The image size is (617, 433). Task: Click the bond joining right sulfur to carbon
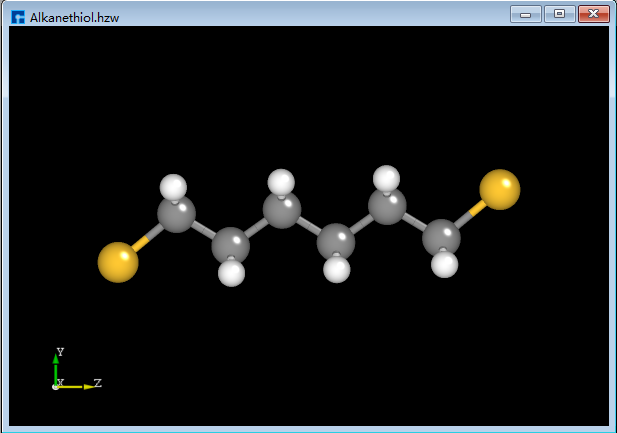(470, 213)
